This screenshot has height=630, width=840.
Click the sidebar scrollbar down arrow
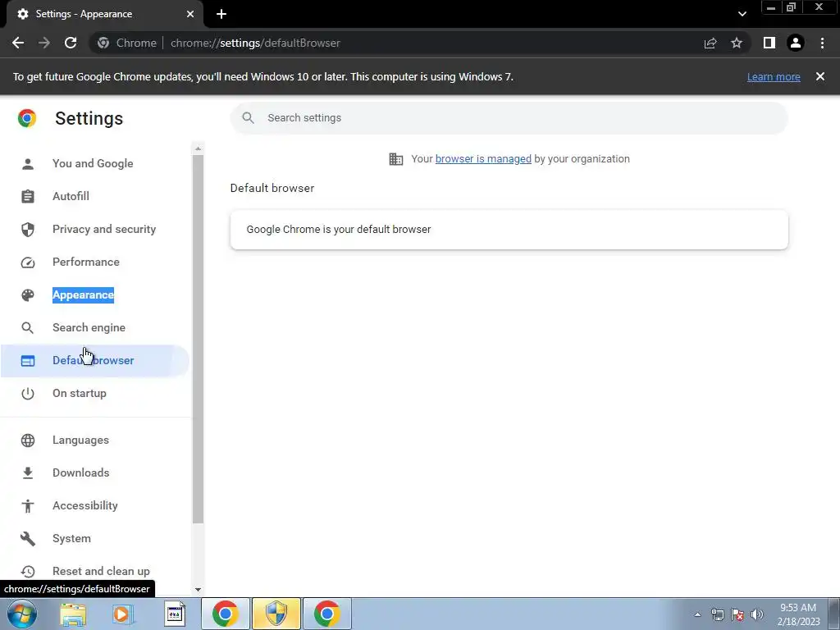[x=199, y=589]
